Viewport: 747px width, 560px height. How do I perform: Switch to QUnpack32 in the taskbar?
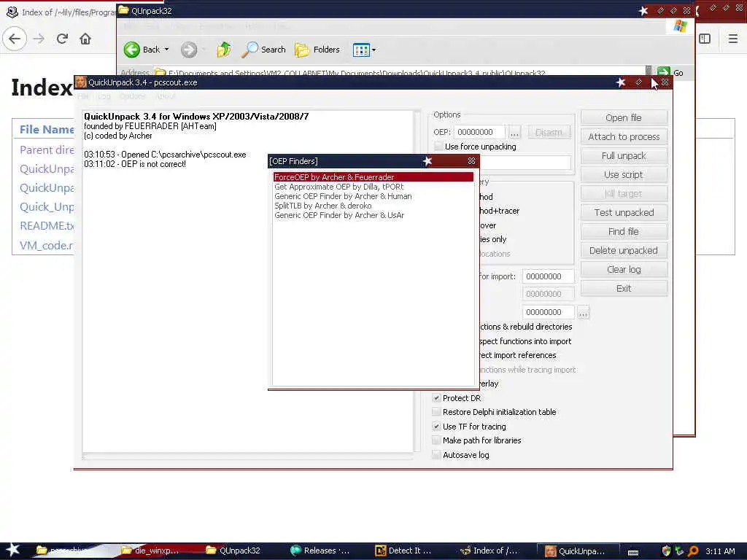[233, 551]
